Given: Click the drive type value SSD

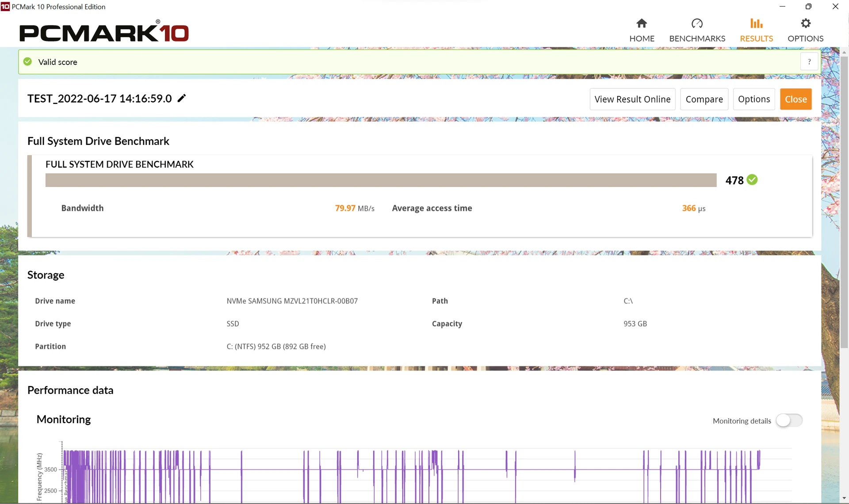Looking at the screenshot, I should click(233, 324).
